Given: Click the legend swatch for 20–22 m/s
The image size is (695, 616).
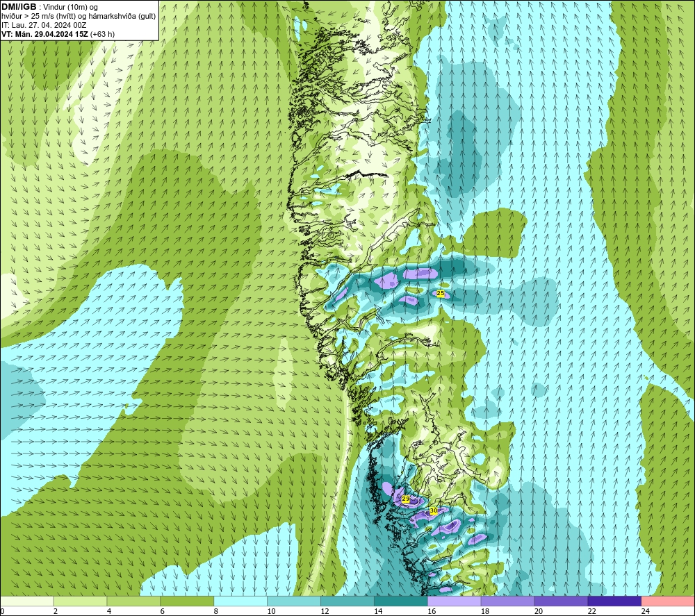Looking at the screenshot, I should (x=561, y=601).
